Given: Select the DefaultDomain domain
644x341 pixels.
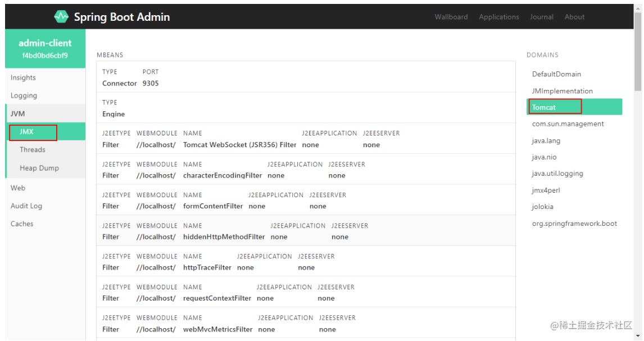Looking at the screenshot, I should click(574, 74).
